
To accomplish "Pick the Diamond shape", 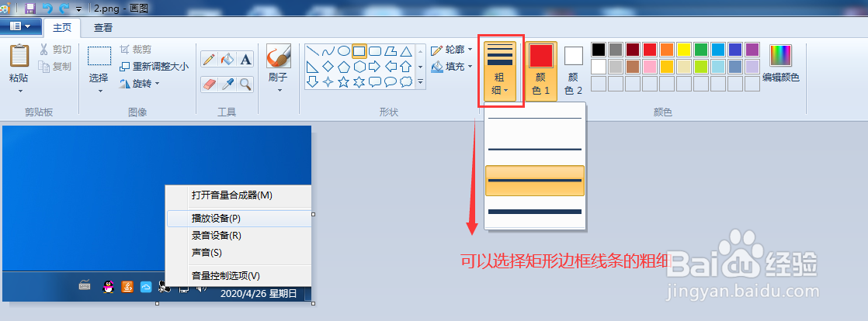I will click(328, 67).
